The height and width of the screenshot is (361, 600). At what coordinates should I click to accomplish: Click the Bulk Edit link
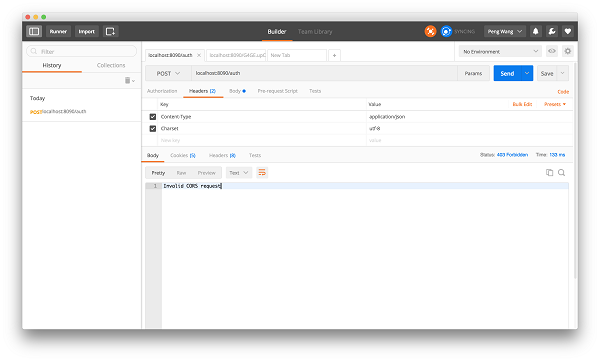522,104
